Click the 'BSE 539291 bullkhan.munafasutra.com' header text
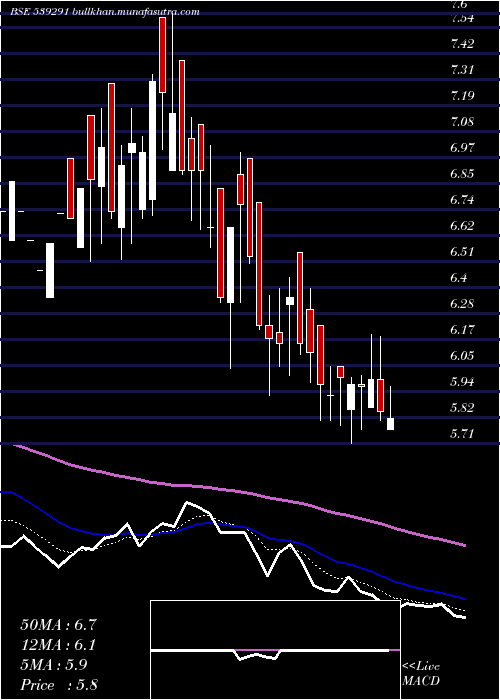 (105, 12)
